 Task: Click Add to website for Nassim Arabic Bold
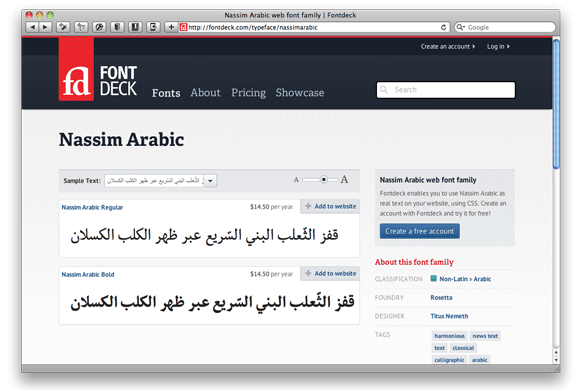tap(330, 273)
